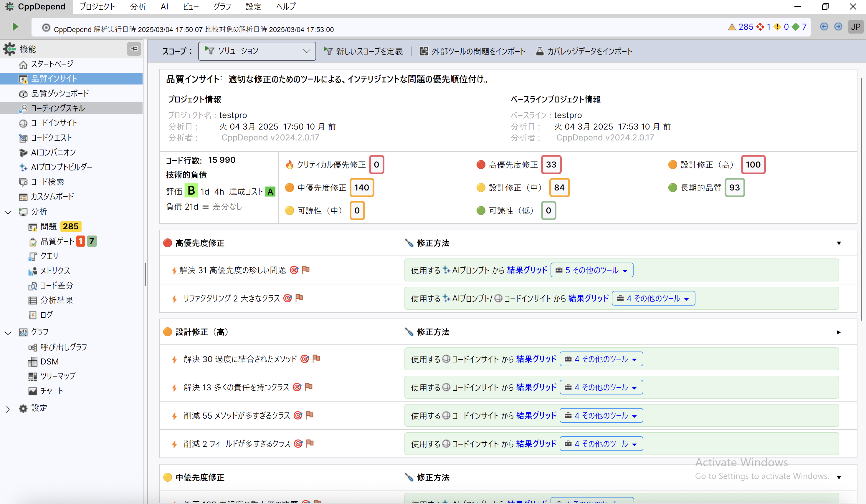866x504 pixels.
Task: Collapse the 分析 section in the sidebar
Action: (8, 212)
